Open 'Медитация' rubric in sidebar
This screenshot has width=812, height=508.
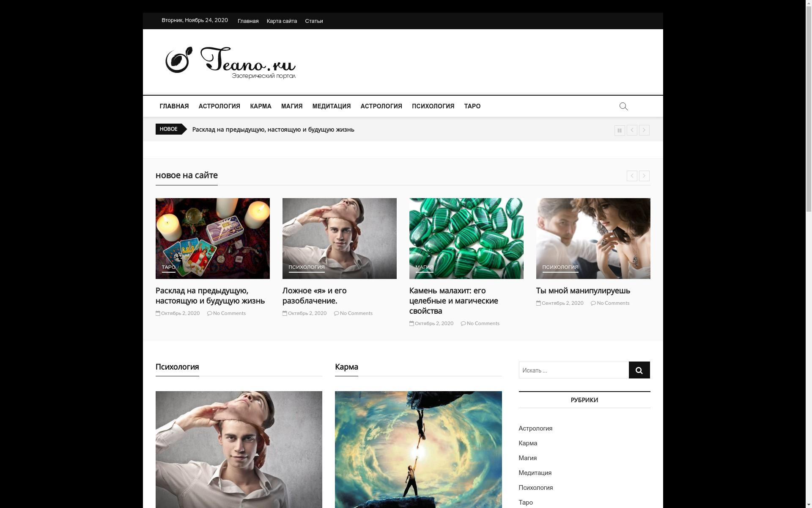click(x=535, y=473)
